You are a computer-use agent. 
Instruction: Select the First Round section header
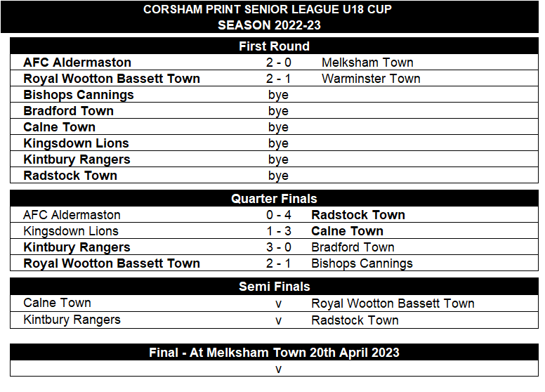click(x=274, y=46)
